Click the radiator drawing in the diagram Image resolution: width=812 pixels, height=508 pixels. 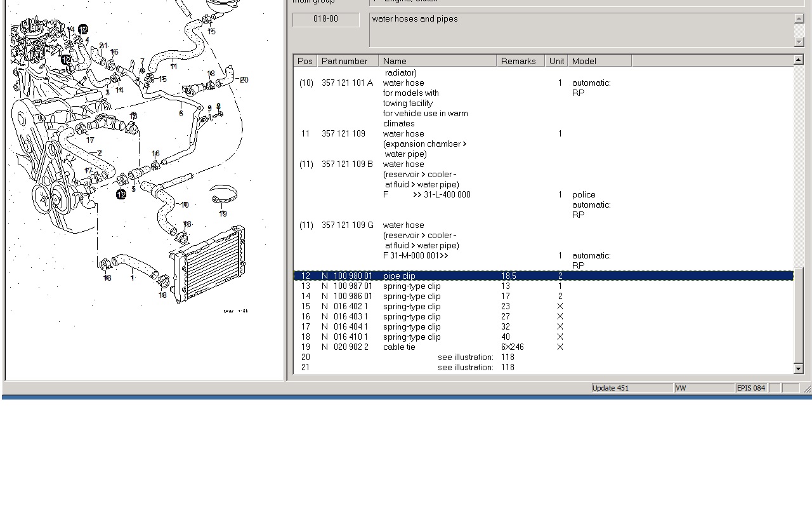pos(209,264)
